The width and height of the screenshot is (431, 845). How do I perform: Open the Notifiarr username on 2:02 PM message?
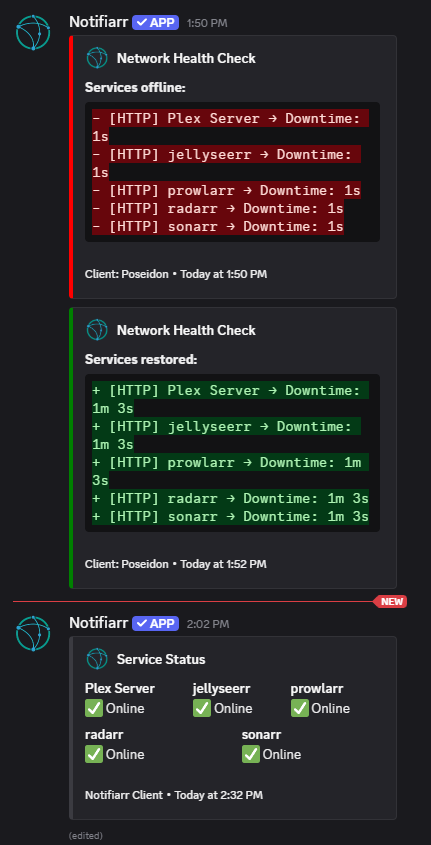click(x=99, y=624)
